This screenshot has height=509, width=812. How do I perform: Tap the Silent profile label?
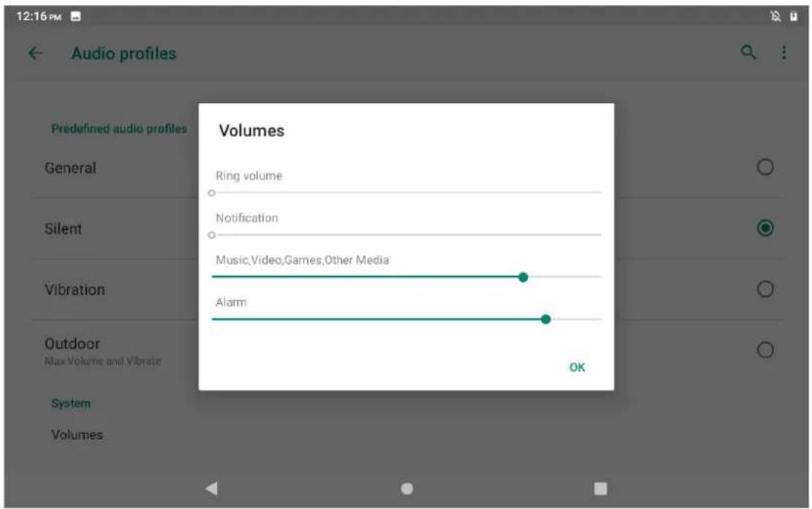point(63,229)
